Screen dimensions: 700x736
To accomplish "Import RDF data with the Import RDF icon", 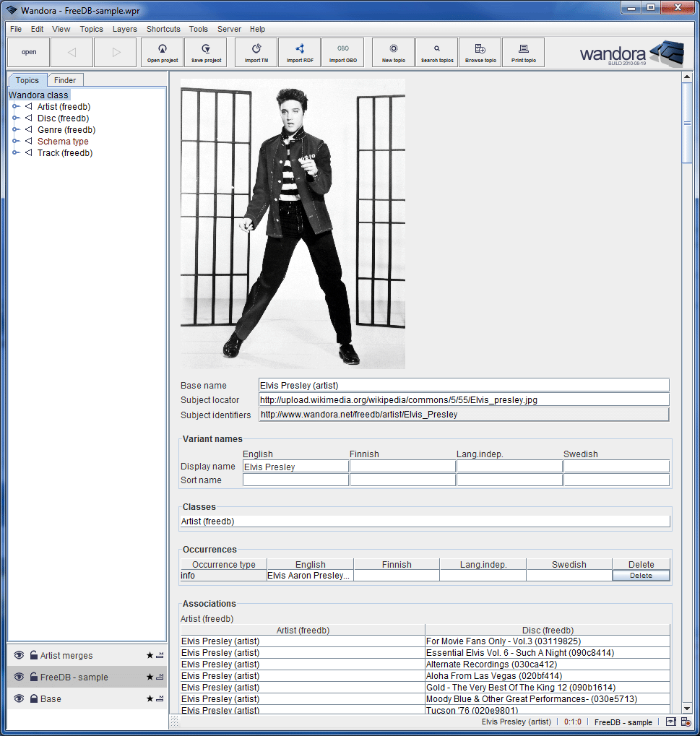I will click(299, 52).
